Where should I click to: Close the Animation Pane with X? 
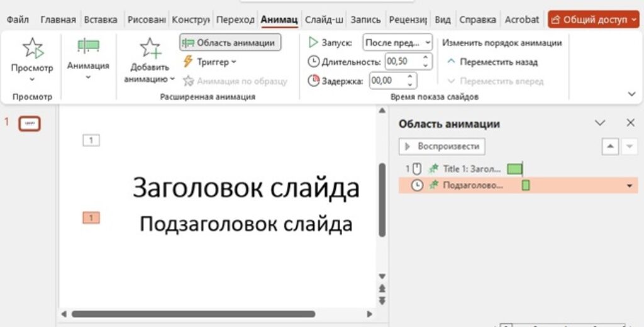coord(630,123)
